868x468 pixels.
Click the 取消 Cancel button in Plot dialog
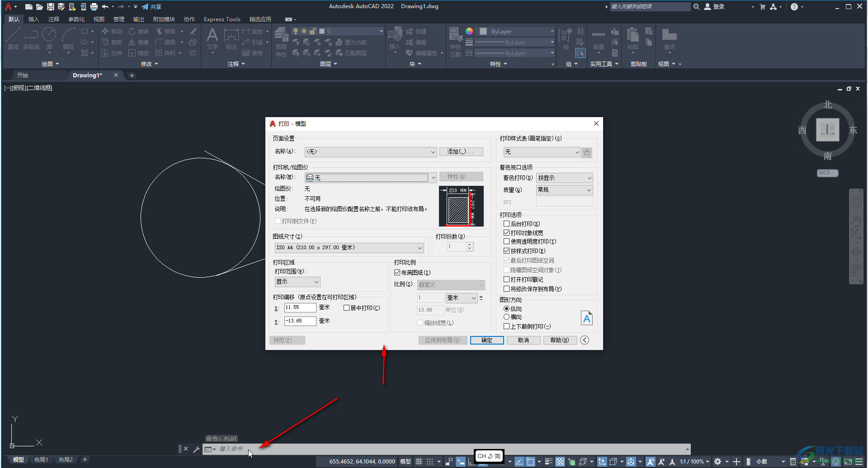(x=524, y=340)
